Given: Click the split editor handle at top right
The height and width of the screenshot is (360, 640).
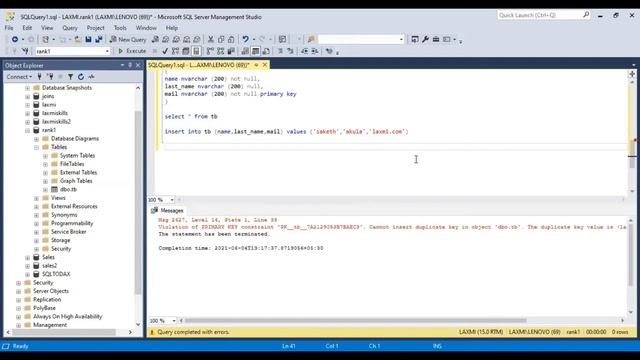Looking at the screenshot, I should (632, 74).
